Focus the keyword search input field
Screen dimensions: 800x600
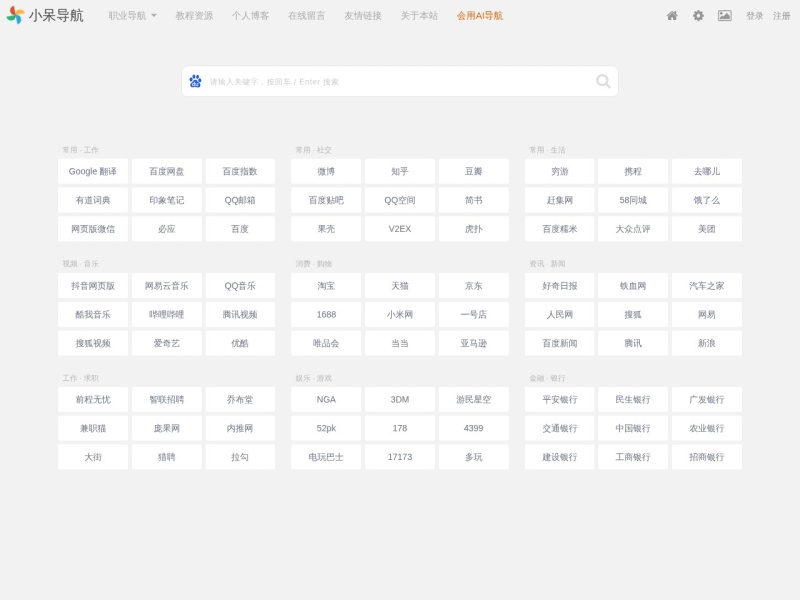point(399,82)
